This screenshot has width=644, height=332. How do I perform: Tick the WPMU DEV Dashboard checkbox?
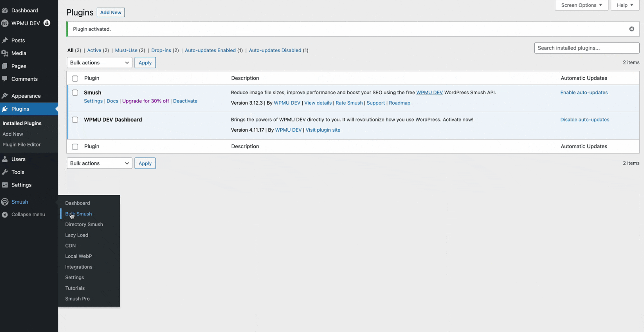(x=75, y=120)
